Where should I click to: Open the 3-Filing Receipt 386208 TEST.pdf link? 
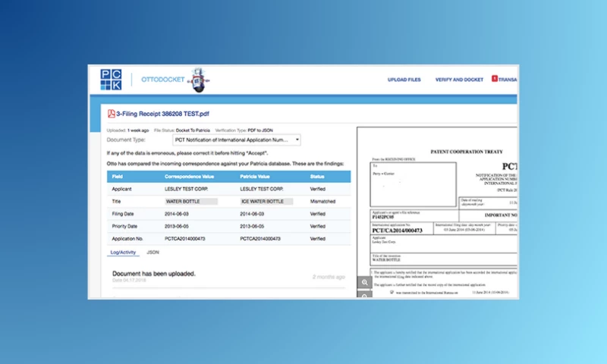(162, 114)
